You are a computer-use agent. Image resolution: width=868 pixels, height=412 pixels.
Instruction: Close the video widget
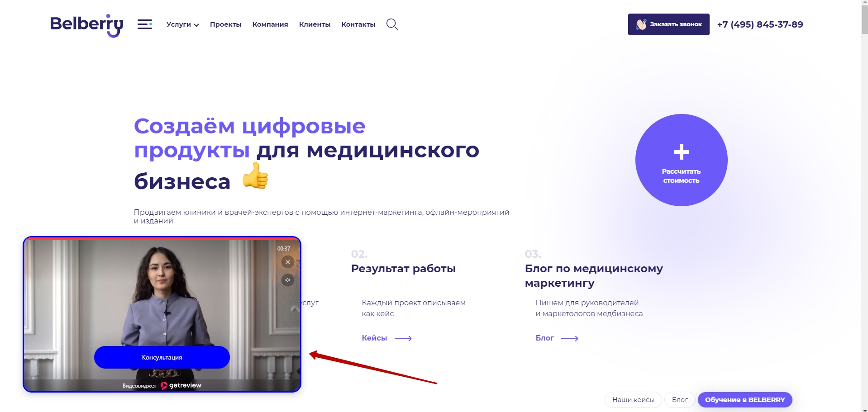pyautogui.click(x=288, y=262)
